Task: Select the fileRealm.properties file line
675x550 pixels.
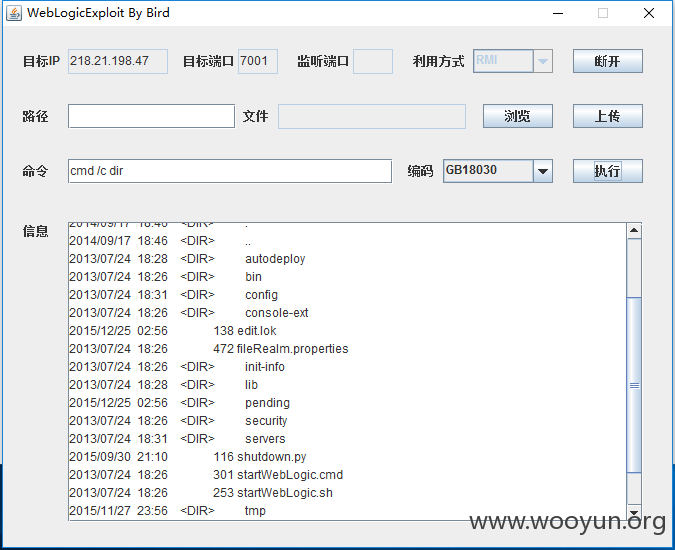Action: 209,349
